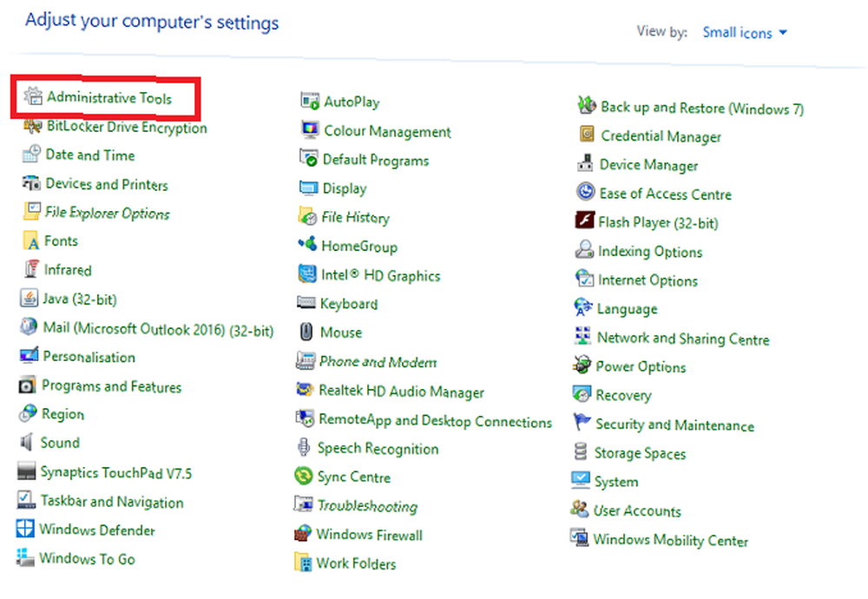Viewport: 868px width, 599px height.
Task: Open the Colour Management monitor icon
Action: pyautogui.click(x=310, y=130)
